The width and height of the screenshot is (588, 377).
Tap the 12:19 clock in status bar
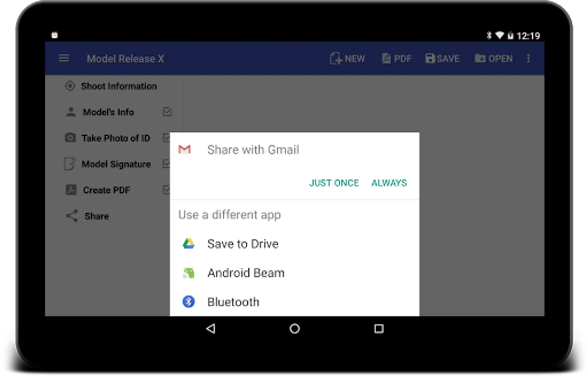[x=528, y=36]
